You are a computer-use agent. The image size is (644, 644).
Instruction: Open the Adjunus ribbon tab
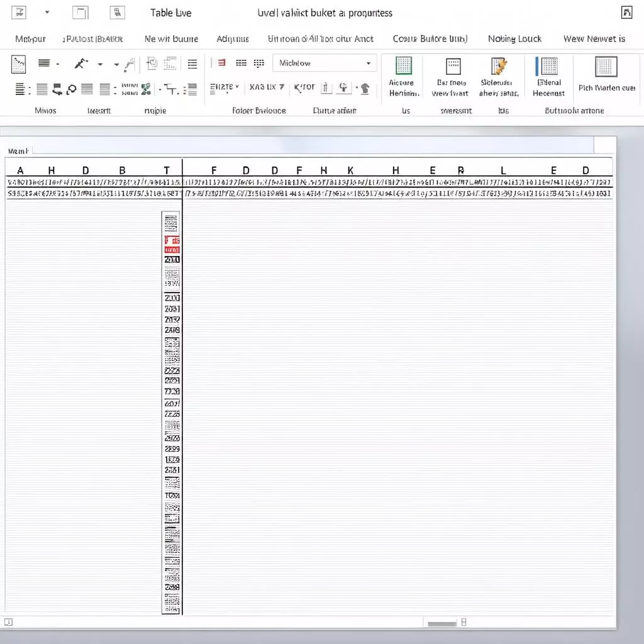[233, 38]
